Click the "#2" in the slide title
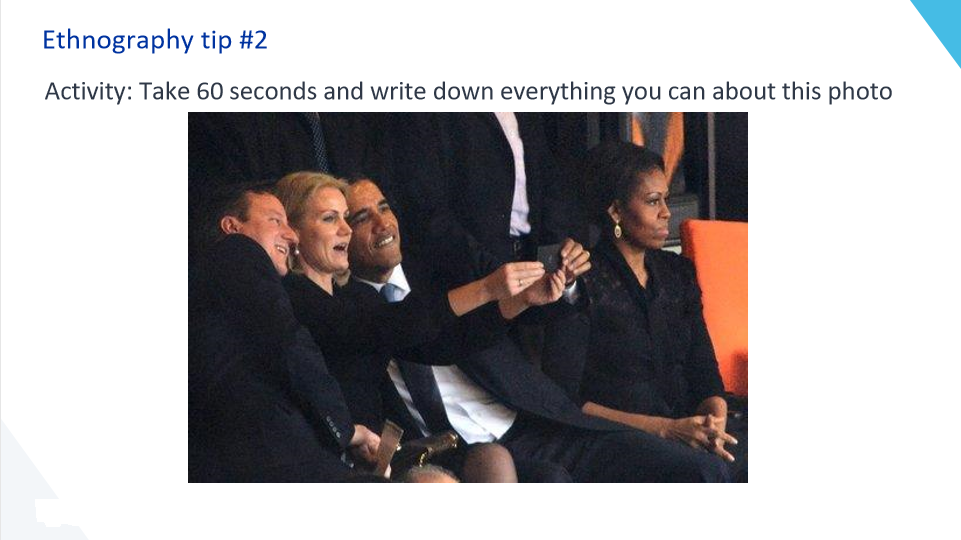 pyautogui.click(x=253, y=40)
